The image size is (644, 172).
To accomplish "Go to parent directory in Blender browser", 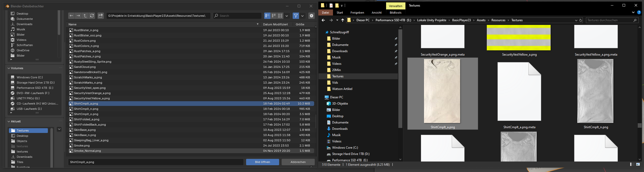I will pyautogui.click(x=85, y=16).
